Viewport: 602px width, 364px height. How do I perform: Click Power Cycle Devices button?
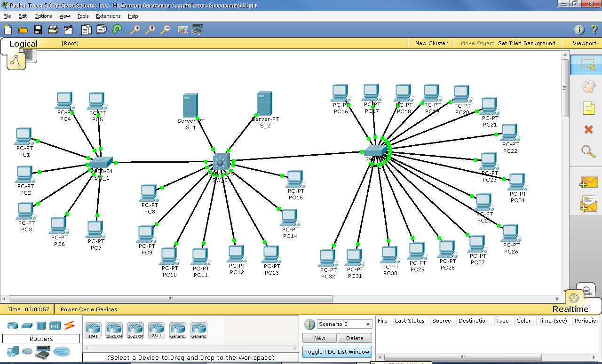tap(88, 309)
